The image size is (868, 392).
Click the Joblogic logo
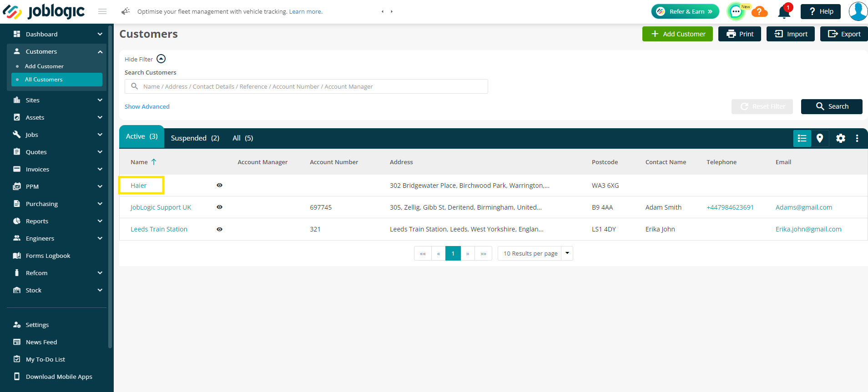(x=44, y=11)
